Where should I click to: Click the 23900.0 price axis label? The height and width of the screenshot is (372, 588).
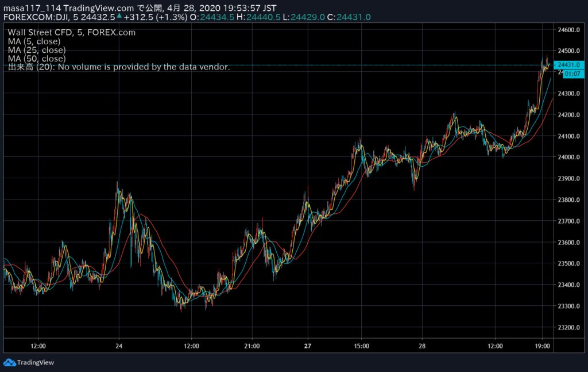coord(568,179)
